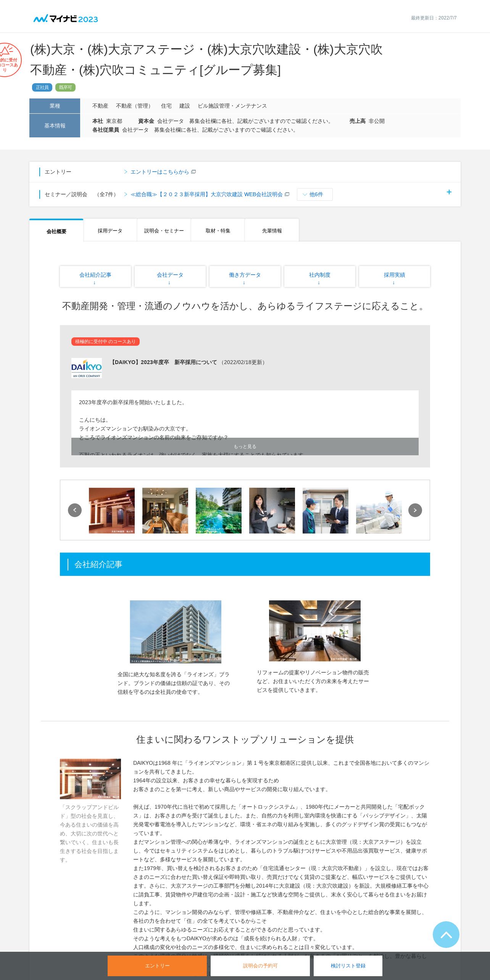The width and height of the screenshot is (490, 980).
Task: Click the 【DAIKYO】2023年度卒 新卒採用について headline
Action: (163, 362)
